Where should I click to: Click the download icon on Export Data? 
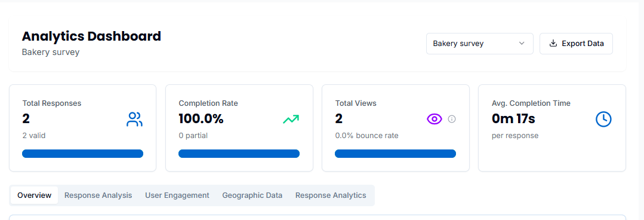pyautogui.click(x=553, y=44)
